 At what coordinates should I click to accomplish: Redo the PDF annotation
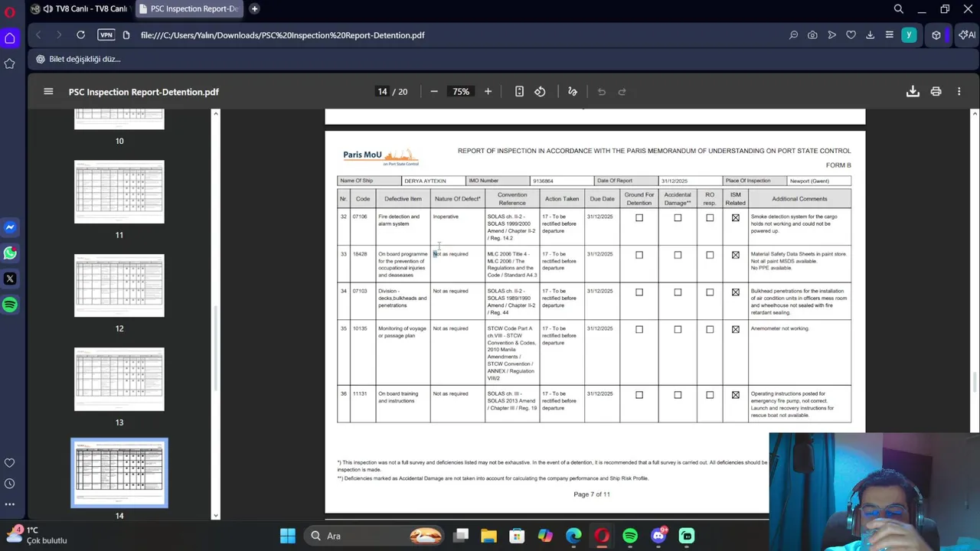click(622, 92)
